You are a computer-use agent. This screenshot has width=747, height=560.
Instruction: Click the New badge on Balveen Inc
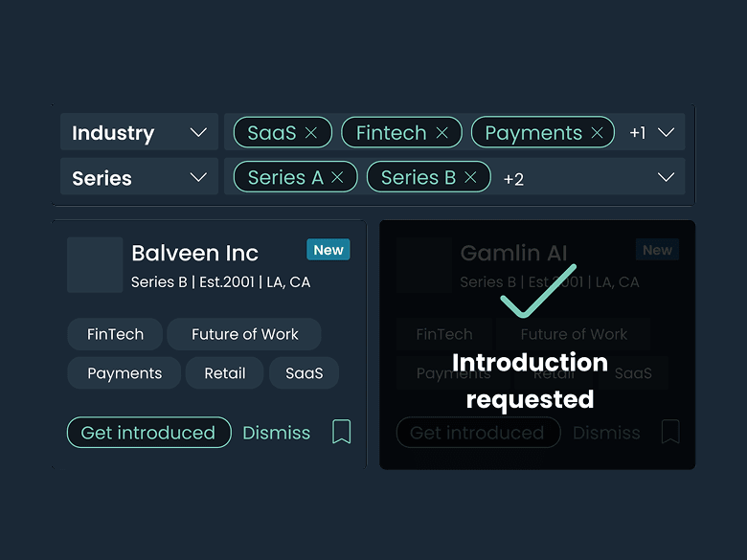tap(328, 250)
